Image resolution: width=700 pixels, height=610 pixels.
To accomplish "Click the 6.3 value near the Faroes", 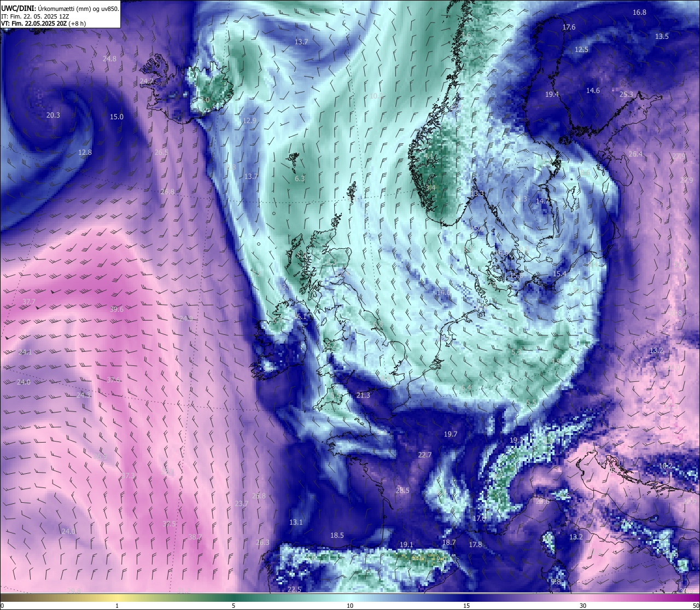I will pos(300,179).
